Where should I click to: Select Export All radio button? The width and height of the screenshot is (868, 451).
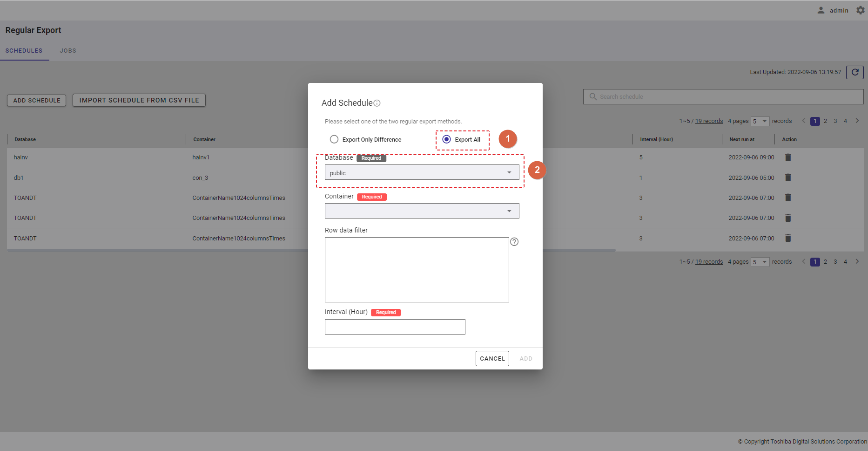[446, 139]
